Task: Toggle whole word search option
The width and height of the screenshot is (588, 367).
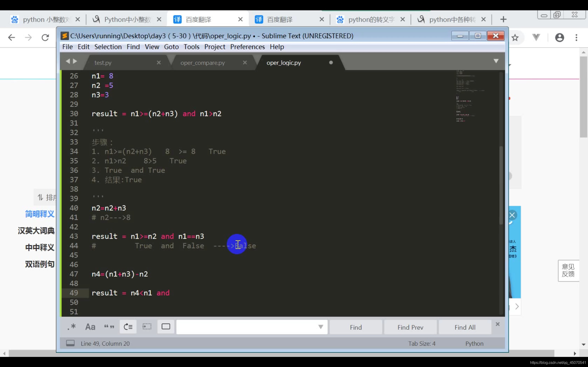Action: tap(109, 327)
